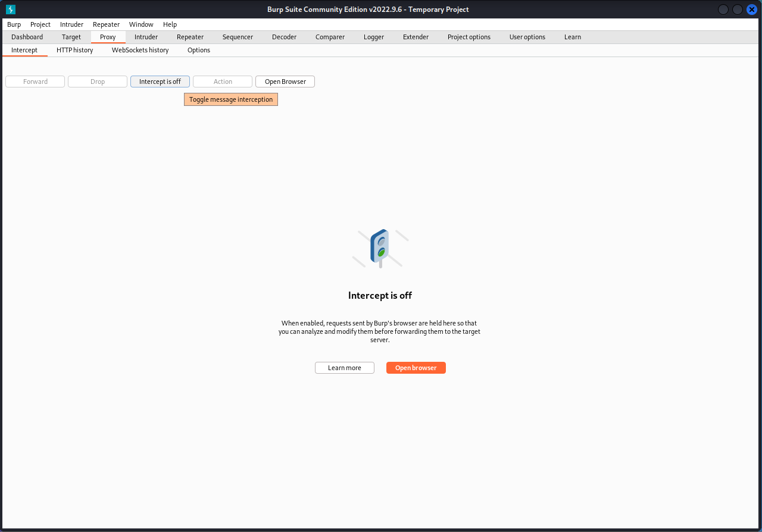Open the Extender tab
762x532 pixels.
pos(416,37)
